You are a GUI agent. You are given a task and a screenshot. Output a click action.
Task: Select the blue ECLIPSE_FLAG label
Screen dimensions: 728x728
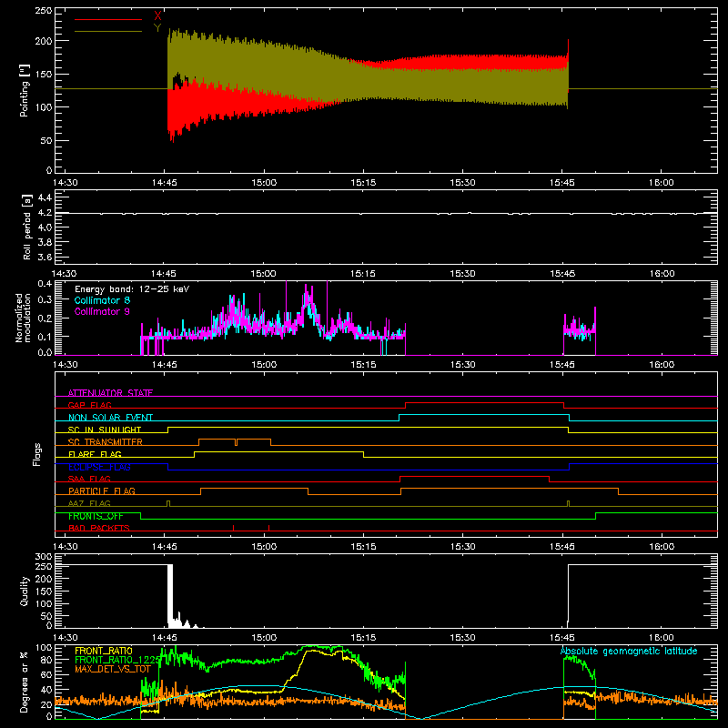[x=99, y=467]
